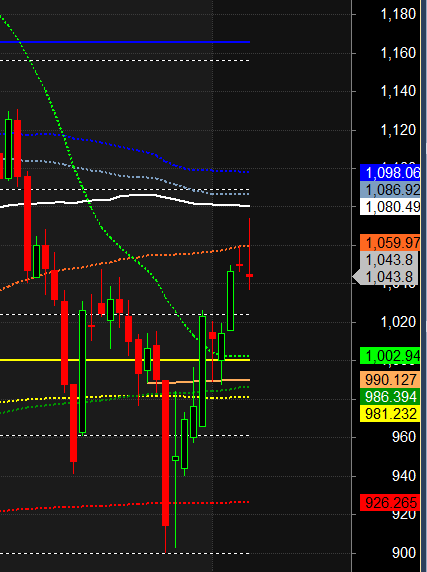Click the orange 1,059.97 price label
The height and width of the screenshot is (572, 427).
coord(390,243)
